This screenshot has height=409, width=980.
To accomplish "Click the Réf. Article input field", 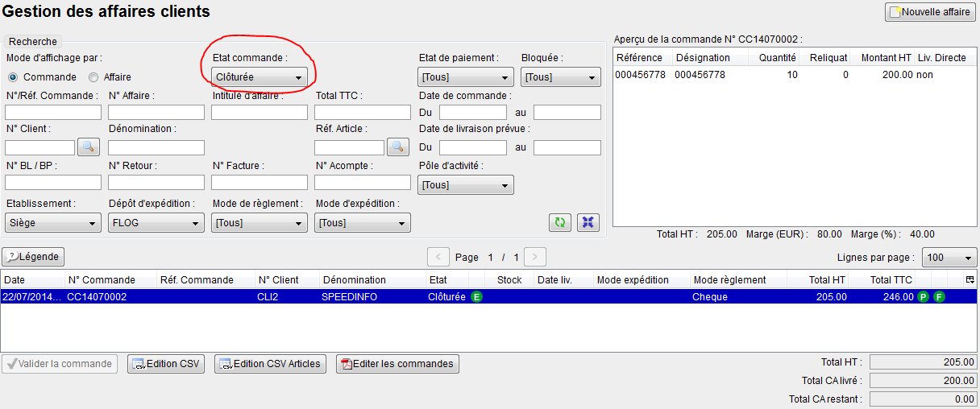I will (350, 147).
